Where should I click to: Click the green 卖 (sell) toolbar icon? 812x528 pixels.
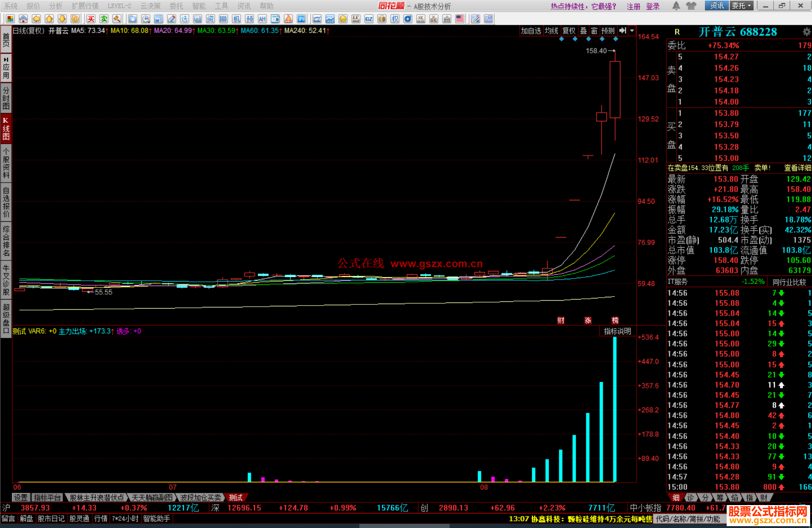(x=104, y=19)
